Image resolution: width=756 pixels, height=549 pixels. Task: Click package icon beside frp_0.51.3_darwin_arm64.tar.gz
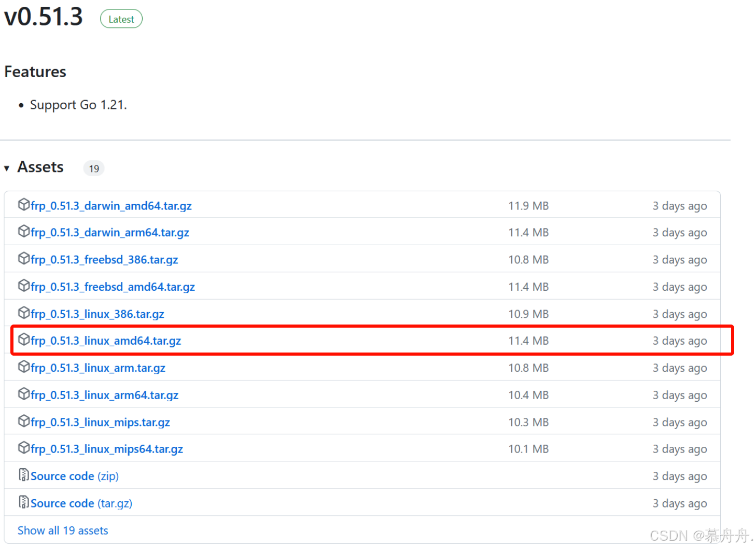[x=24, y=231]
